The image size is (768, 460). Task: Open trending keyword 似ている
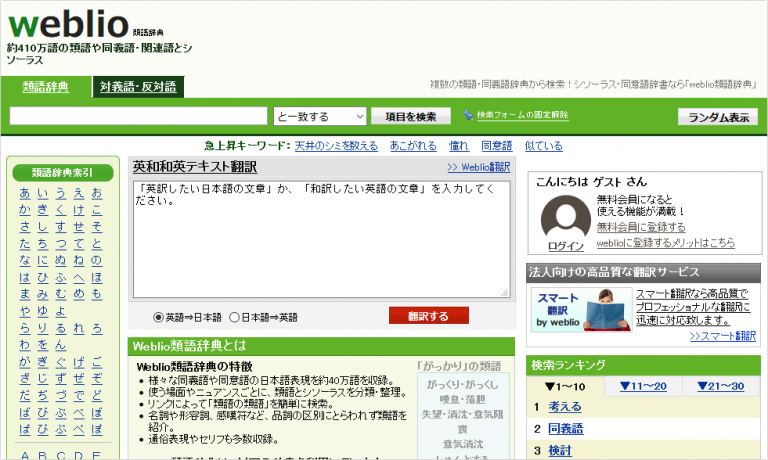click(544, 145)
